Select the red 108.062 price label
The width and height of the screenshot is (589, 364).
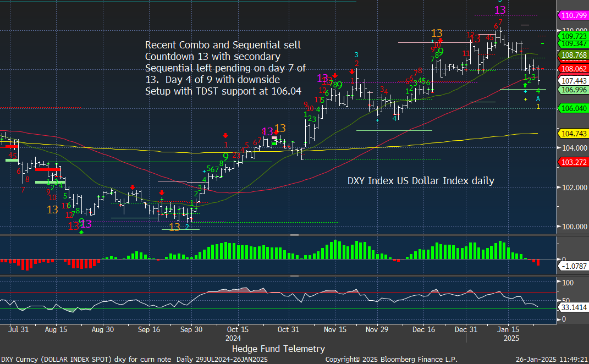(x=573, y=68)
